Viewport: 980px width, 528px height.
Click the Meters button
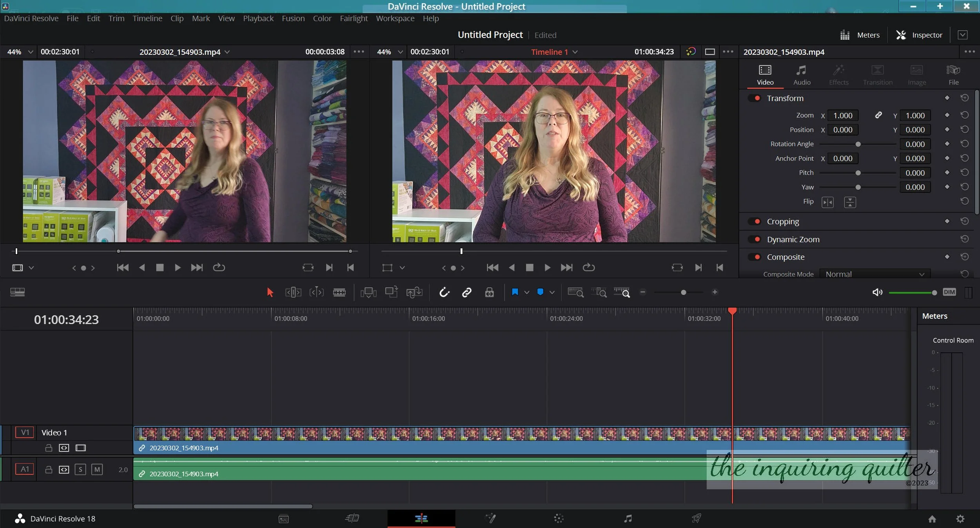tap(860, 35)
